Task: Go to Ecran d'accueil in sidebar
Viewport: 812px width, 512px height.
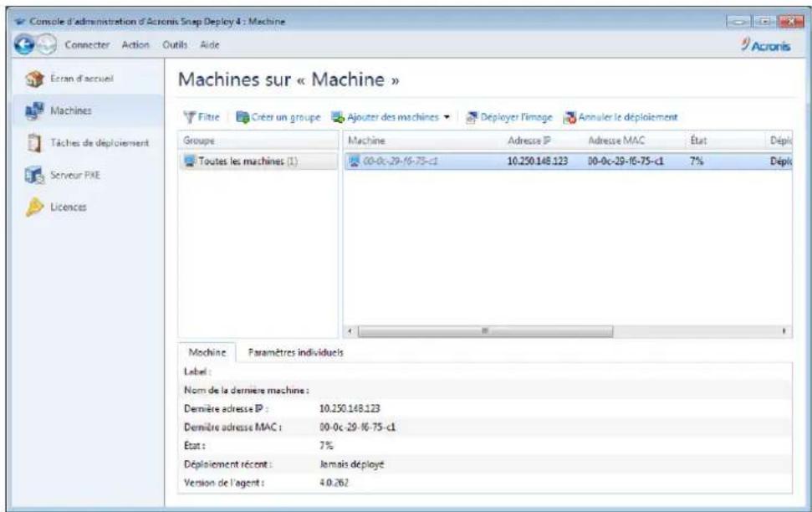Action: coord(82,79)
